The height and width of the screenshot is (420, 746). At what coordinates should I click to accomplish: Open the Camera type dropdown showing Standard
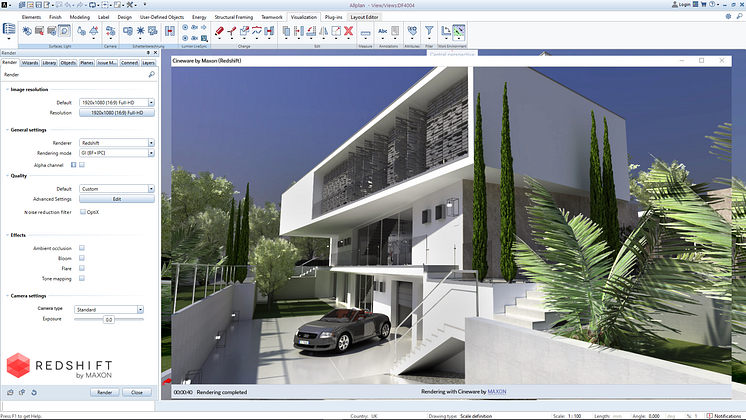(108, 309)
